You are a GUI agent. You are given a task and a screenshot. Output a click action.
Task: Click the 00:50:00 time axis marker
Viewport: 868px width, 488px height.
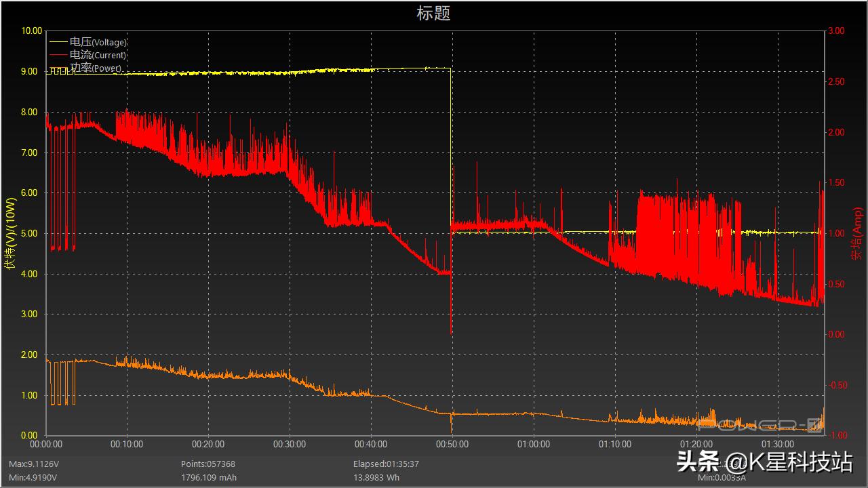452,445
